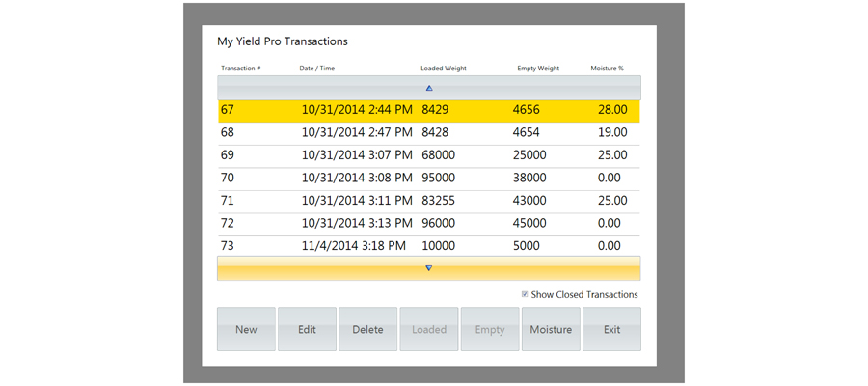Click empty weight 25000
Screen dimensions: 868x386
(x=529, y=155)
